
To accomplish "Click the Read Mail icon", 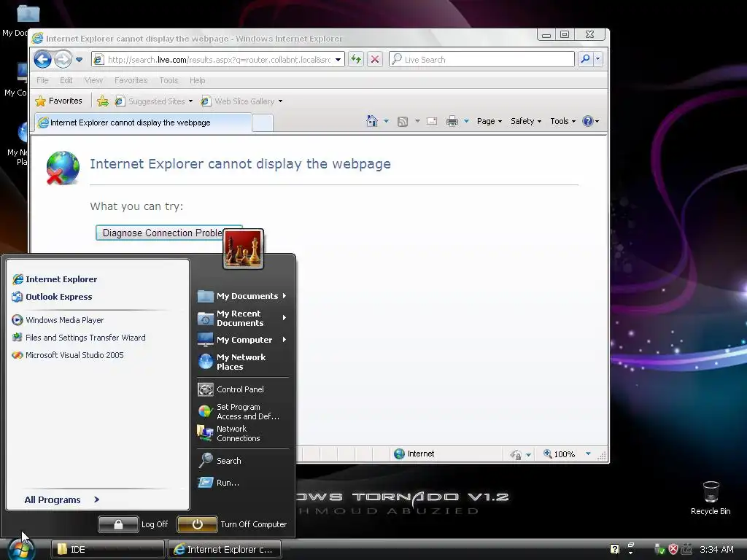I will point(432,121).
